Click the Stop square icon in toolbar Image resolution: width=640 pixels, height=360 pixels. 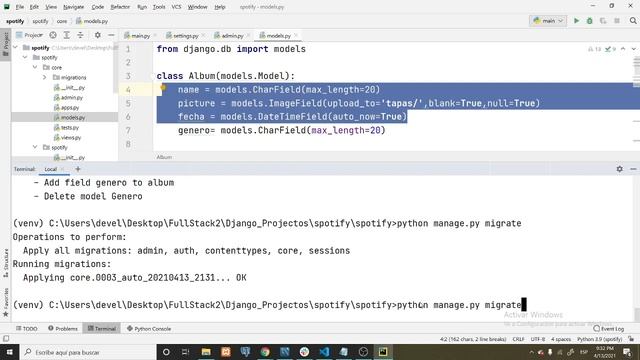click(617, 21)
